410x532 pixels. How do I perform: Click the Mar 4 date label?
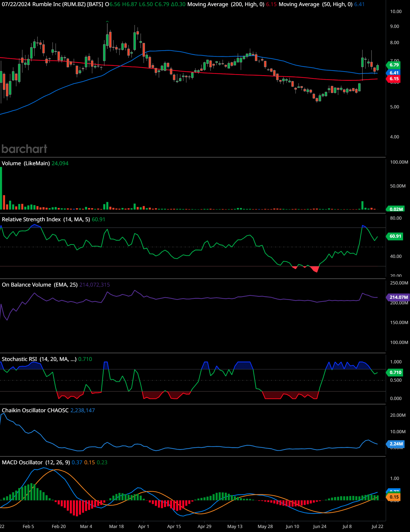click(x=86, y=526)
